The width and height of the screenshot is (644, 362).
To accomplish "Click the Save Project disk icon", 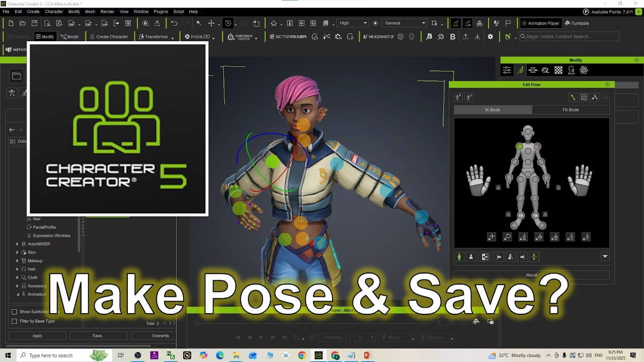I will [34, 23].
